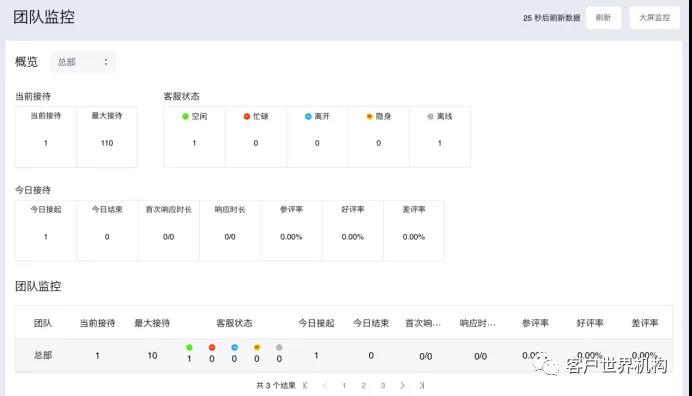The width and height of the screenshot is (692, 396).
Task: Click the red 忙碌 status icon
Action: (x=247, y=117)
